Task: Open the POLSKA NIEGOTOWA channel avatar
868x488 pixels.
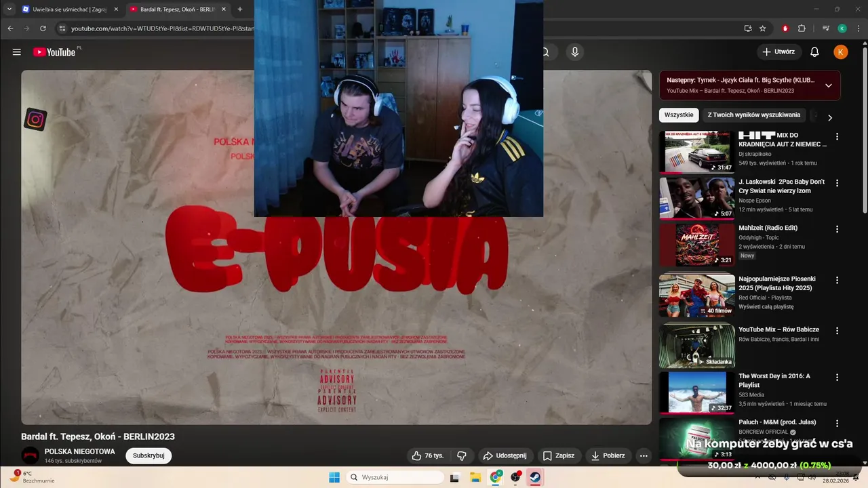Action: [x=30, y=455]
